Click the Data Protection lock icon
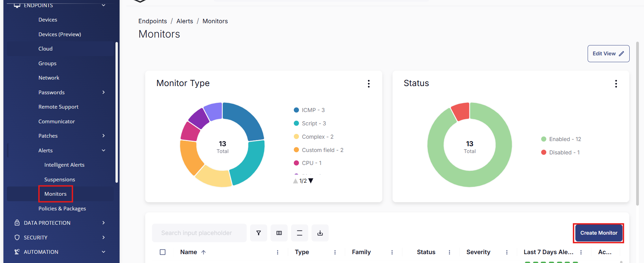 17,223
